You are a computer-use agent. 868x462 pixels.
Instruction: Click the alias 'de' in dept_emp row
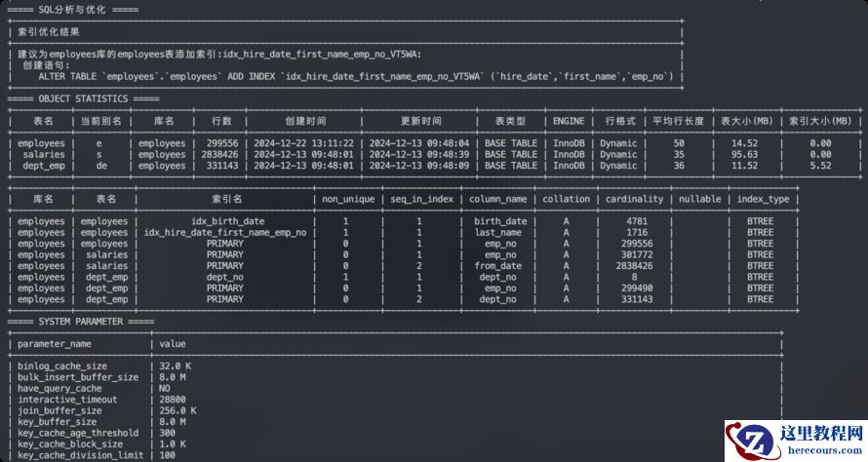pos(101,166)
